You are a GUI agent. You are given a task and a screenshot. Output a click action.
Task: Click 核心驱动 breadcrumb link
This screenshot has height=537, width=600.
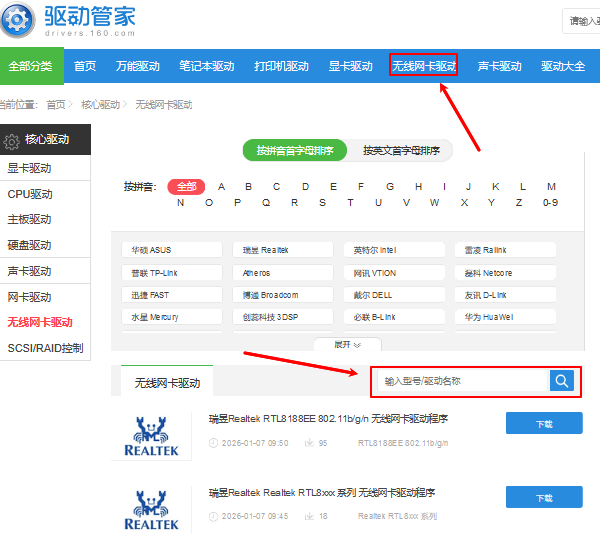101,104
